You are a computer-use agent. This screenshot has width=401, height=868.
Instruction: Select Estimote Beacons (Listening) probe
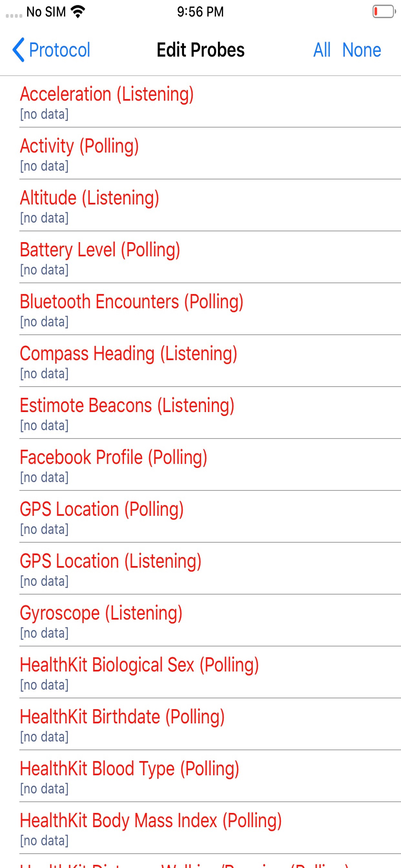(200, 413)
